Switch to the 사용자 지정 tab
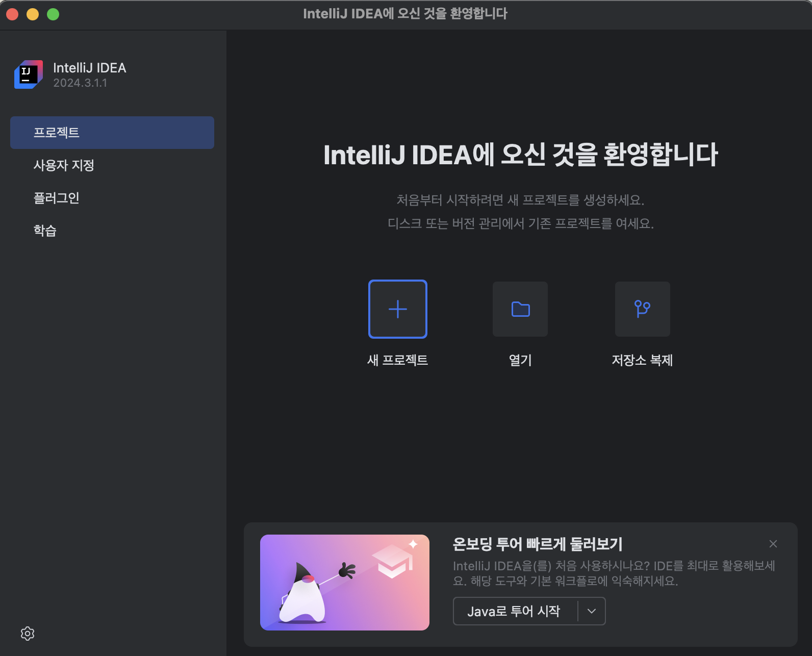The height and width of the screenshot is (656, 812). pyautogui.click(x=112, y=165)
